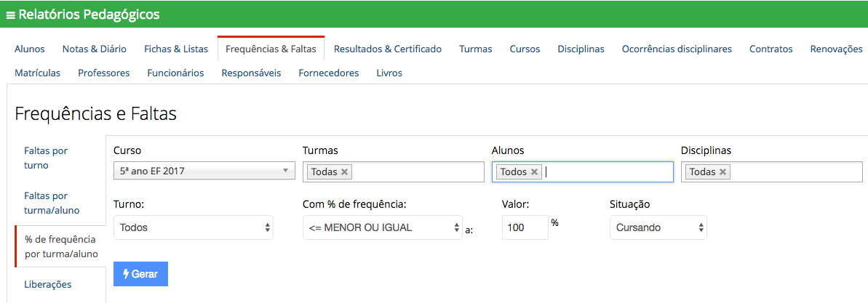The image size is (868, 303).
Task: Open the hamburger menu beside Relatórios Pedagógicos
Action: point(10,15)
